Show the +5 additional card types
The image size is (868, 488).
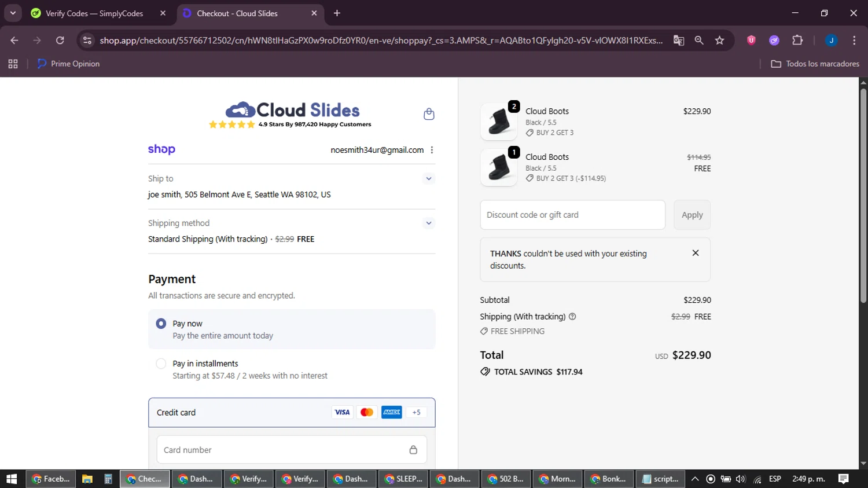(417, 412)
